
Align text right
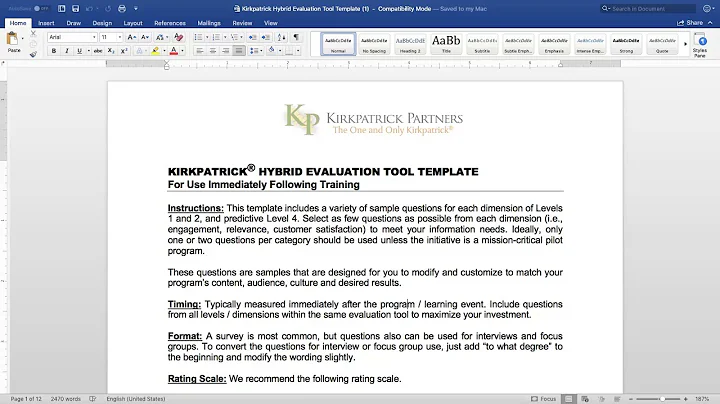pyautogui.click(x=225, y=51)
